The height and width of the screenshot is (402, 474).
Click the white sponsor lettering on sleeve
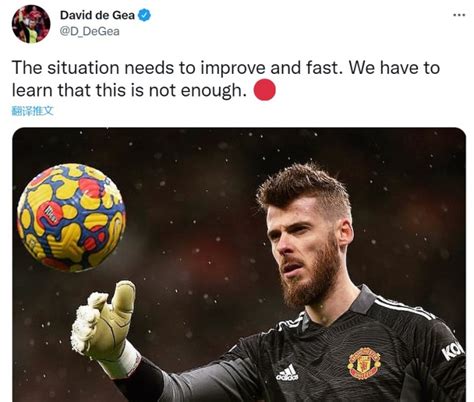click(x=452, y=350)
